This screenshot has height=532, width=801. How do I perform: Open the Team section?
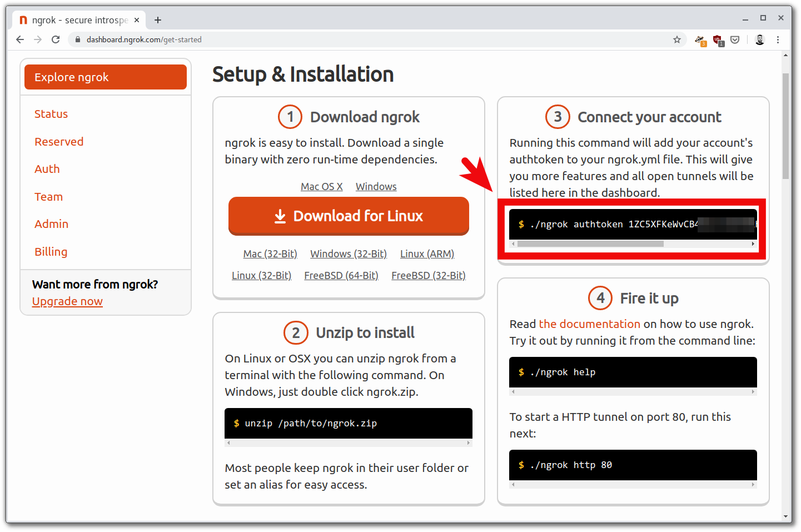49,197
